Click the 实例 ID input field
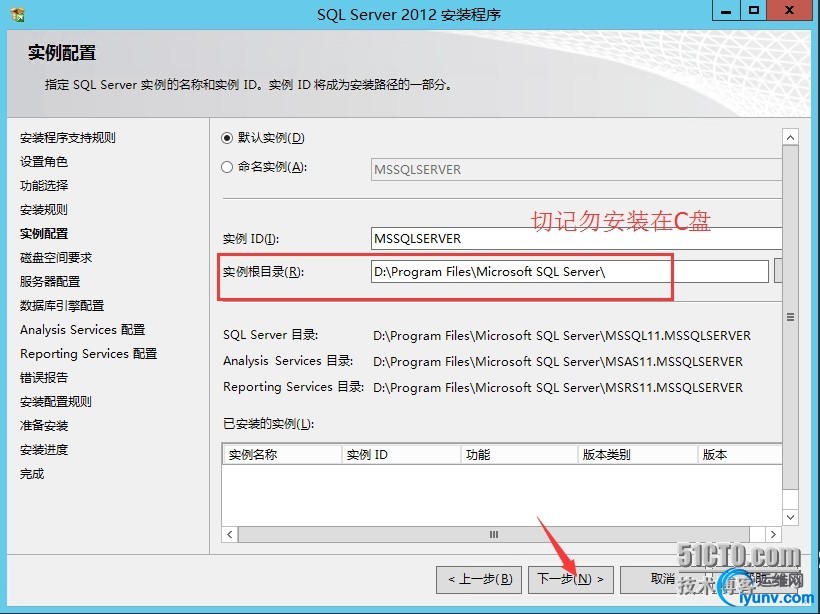The height and width of the screenshot is (614, 820). click(576, 238)
